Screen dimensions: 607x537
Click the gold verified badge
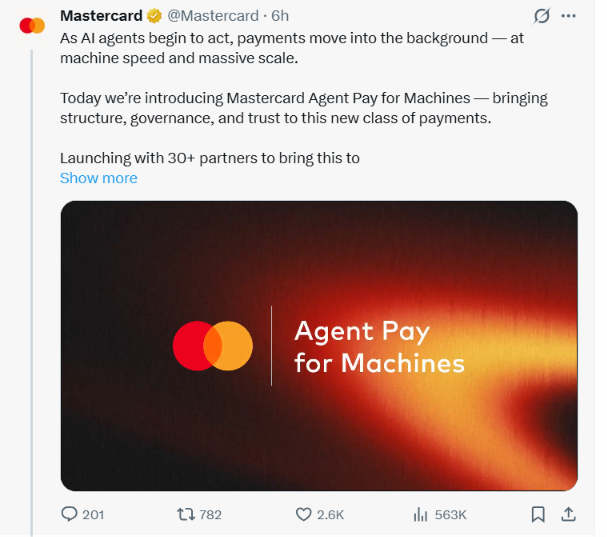[x=154, y=16]
